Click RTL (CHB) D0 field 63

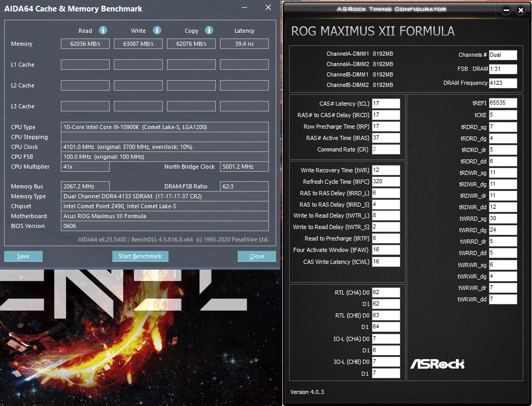click(x=386, y=315)
